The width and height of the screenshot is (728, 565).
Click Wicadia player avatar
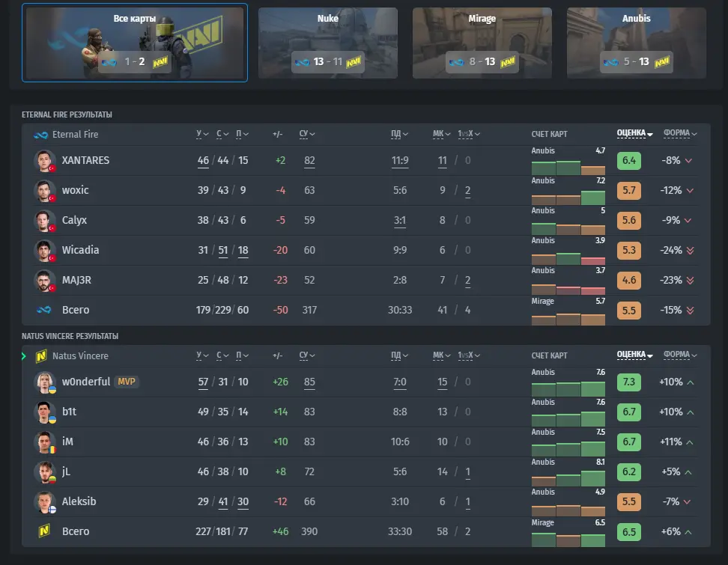tap(45, 251)
